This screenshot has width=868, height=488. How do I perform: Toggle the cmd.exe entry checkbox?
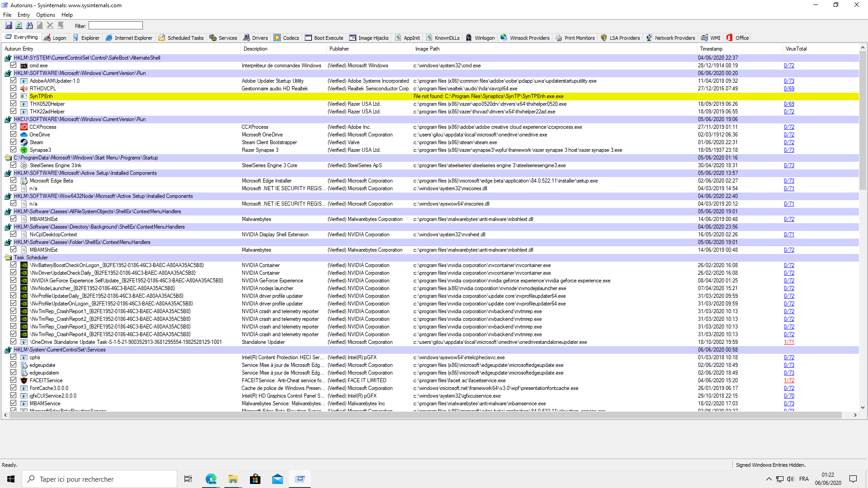(x=14, y=66)
